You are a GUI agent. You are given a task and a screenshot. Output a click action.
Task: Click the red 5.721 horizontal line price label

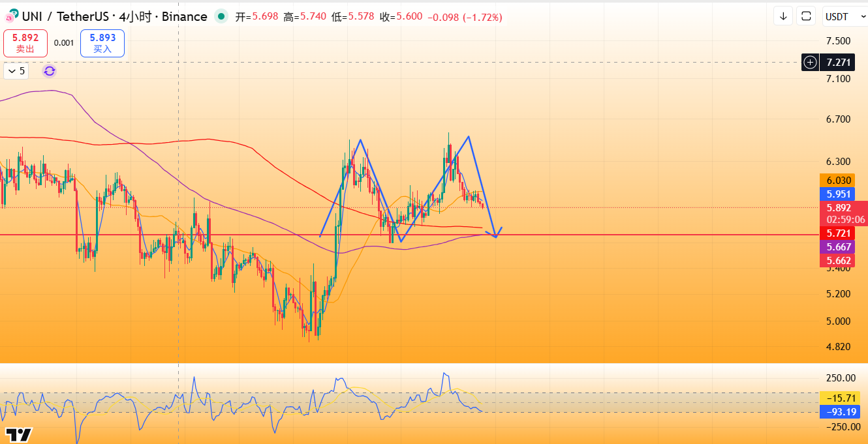pyautogui.click(x=838, y=233)
